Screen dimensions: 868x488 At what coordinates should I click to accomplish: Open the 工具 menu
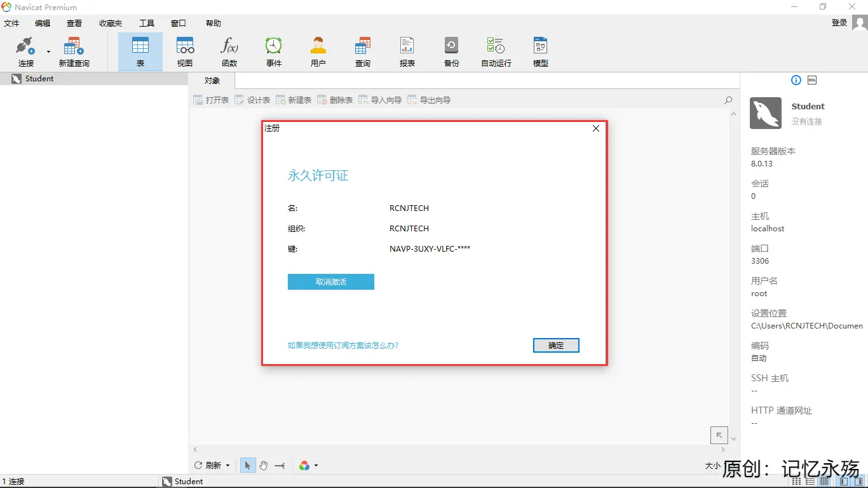147,24
